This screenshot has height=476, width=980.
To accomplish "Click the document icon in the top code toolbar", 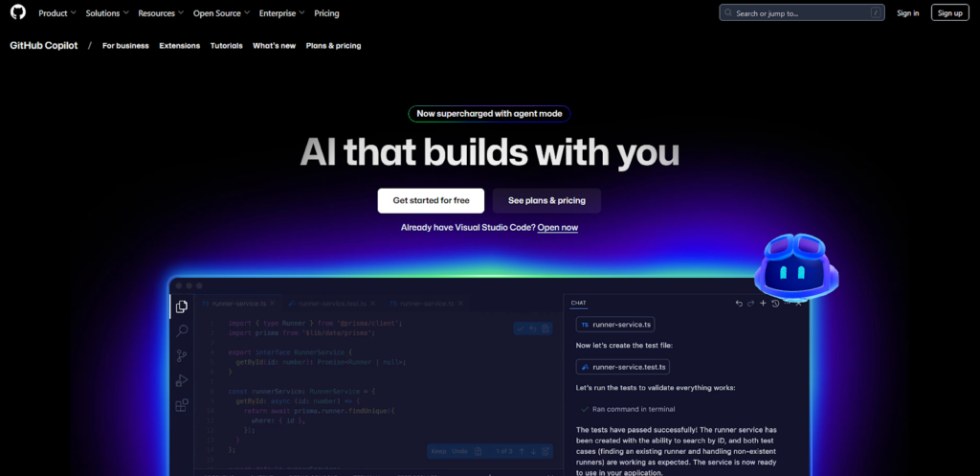I will tap(545, 329).
